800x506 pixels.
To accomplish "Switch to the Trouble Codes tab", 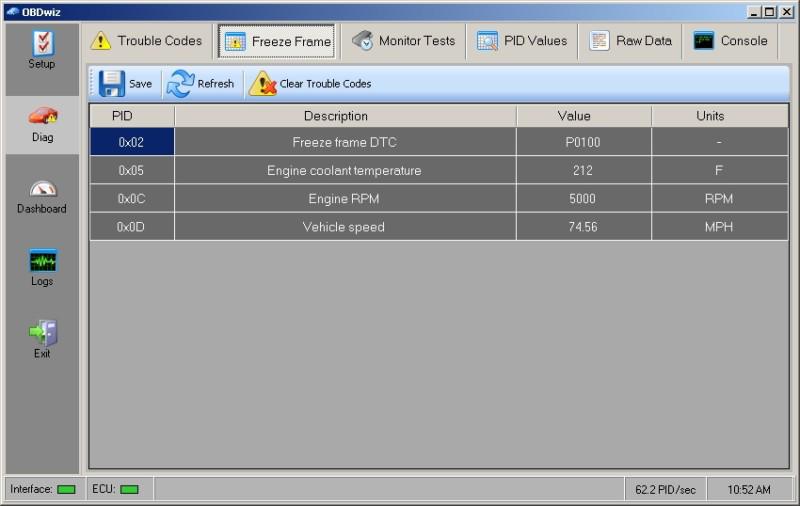I will 146,41.
